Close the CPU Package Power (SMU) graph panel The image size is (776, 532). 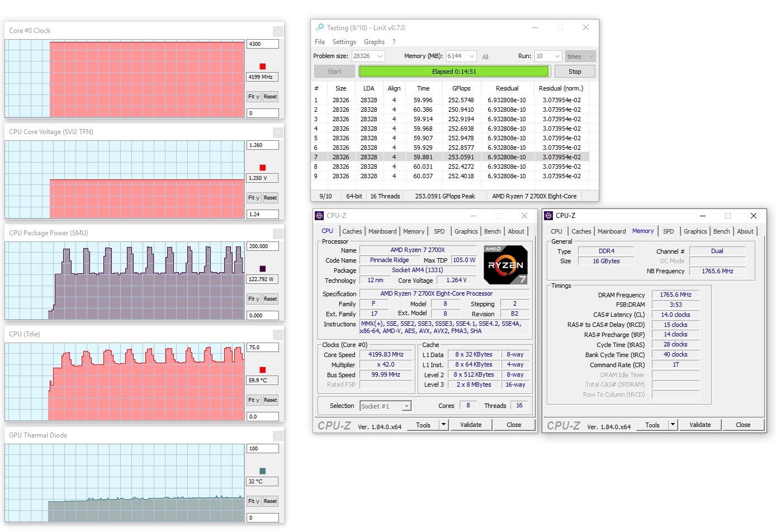(x=278, y=234)
